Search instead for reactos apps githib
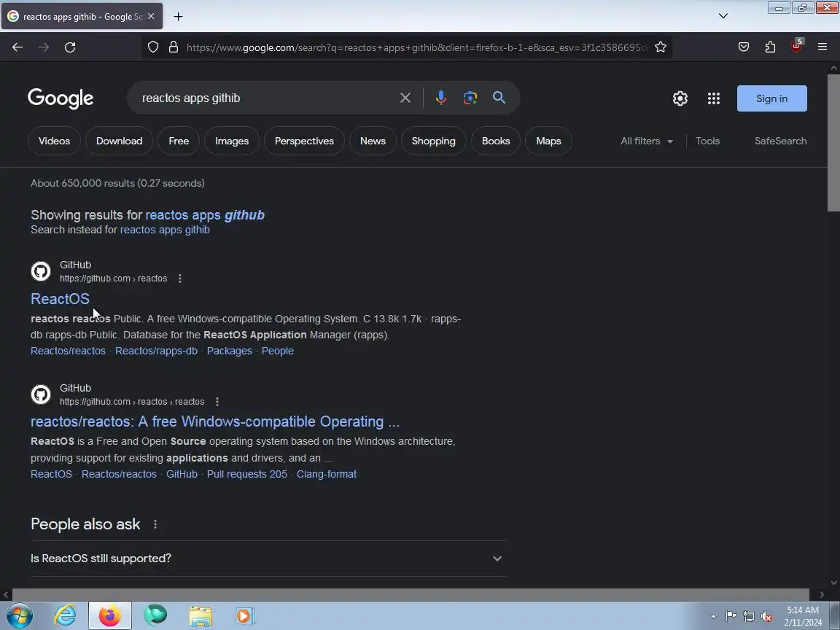Viewport: 840px width, 630px height. [x=165, y=230]
